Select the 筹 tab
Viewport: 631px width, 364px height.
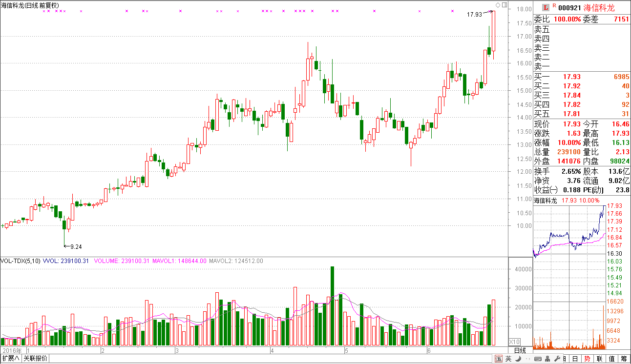624,359
